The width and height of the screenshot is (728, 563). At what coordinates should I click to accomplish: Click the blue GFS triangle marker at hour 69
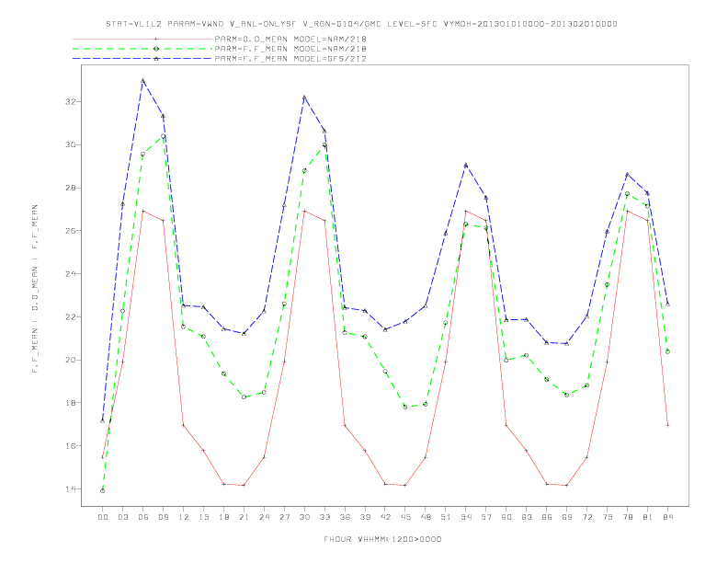566,343
